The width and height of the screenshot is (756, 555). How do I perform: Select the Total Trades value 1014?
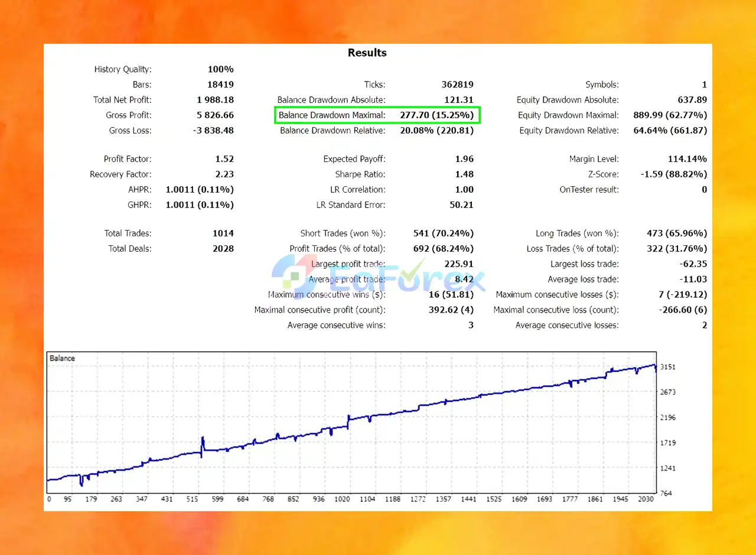(223, 233)
